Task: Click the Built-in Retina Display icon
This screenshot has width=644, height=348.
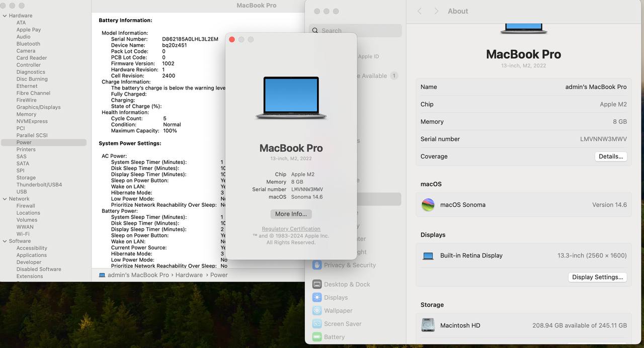Action: [x=428, y=255]
